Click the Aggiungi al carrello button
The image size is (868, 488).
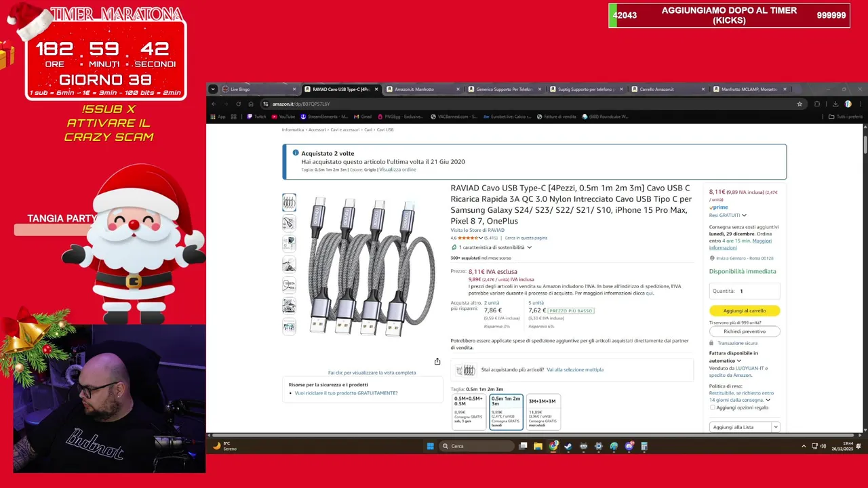(x=745, y=310)
